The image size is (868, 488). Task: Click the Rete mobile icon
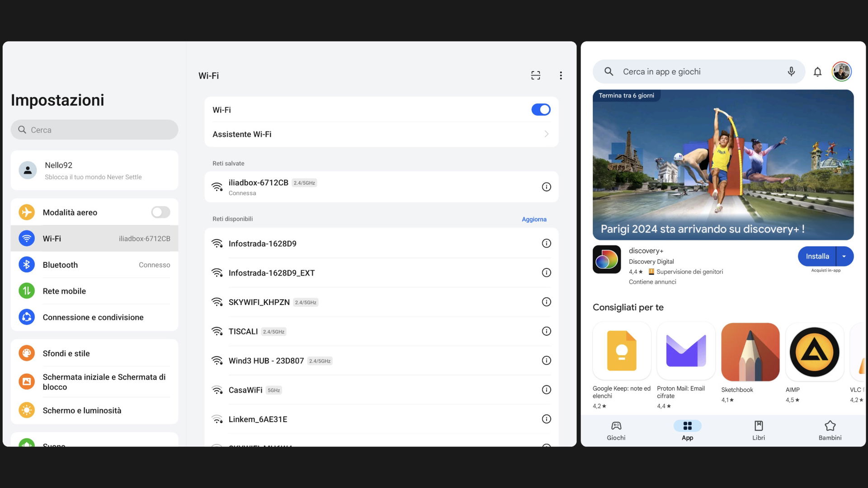(x=27, y=291)
